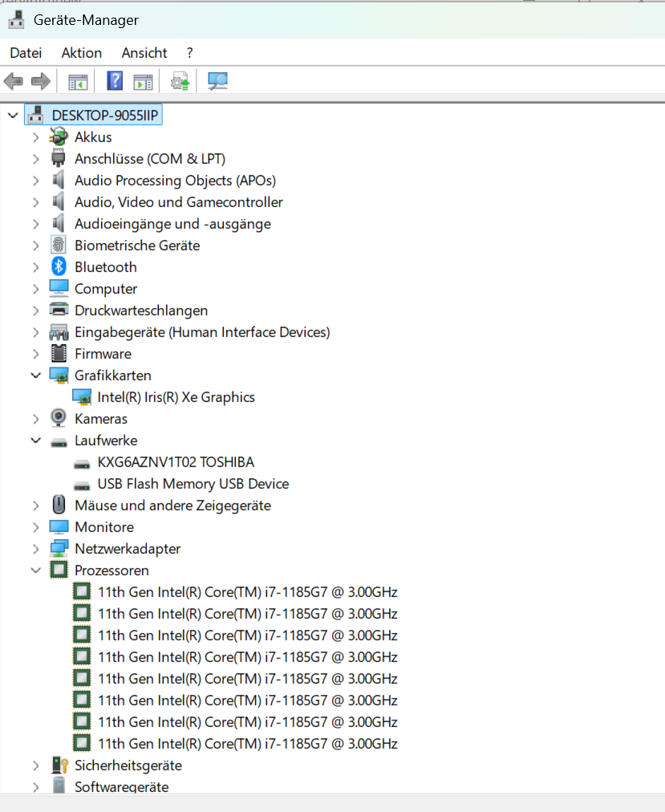Viewport: 665px width, 812px height.
Task: Expand the Monitore category
Action: click(x=35, y=527)
